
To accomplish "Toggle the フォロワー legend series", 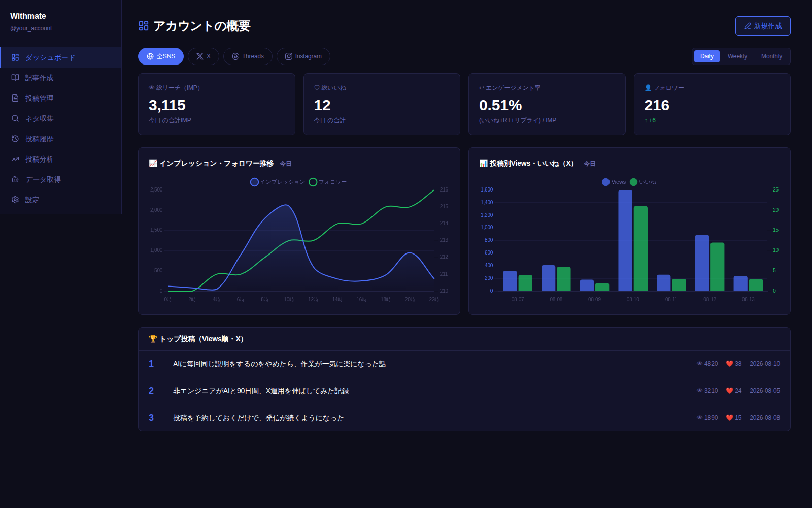I will pos(328,182).
